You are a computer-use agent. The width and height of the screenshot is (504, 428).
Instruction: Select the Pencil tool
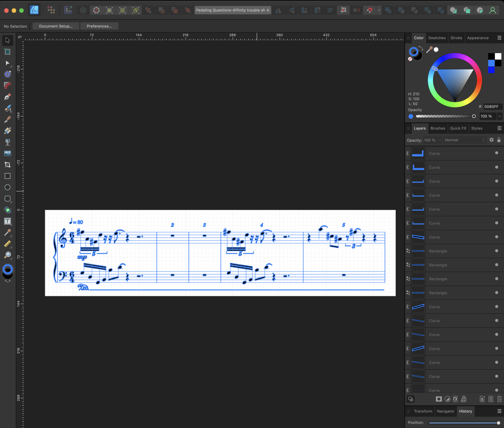(x=7, y=119)
